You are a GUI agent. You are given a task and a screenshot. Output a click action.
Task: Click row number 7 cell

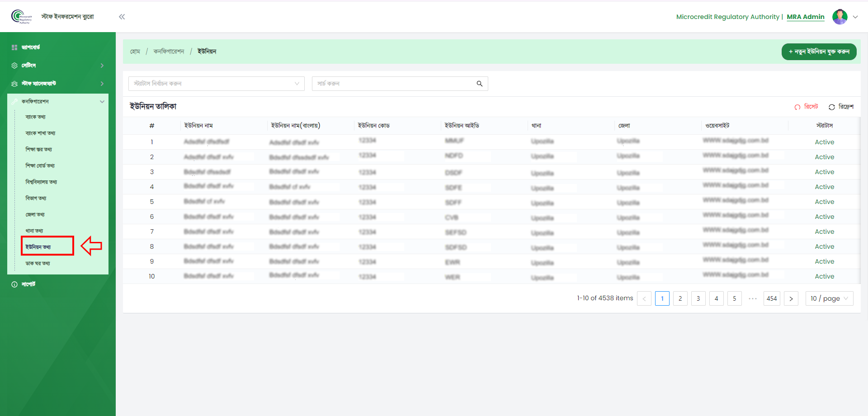click(152, 232)
